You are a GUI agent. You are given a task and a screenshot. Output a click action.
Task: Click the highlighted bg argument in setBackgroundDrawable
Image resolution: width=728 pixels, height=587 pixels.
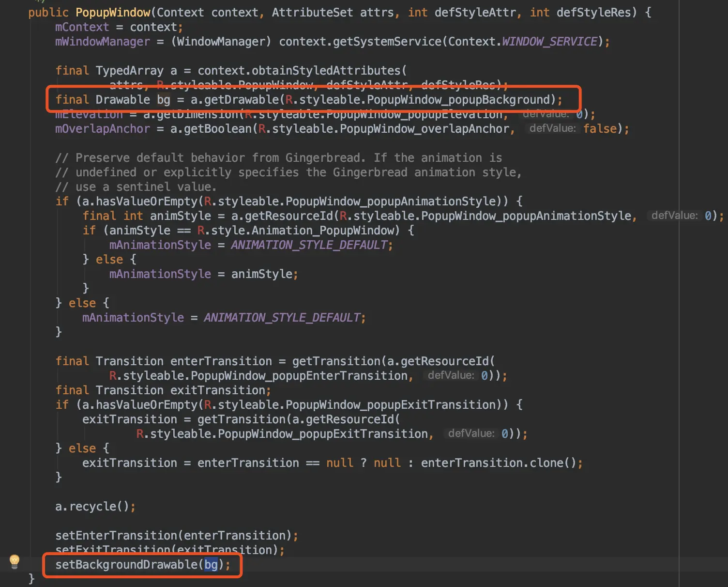[x=211, y=564]
